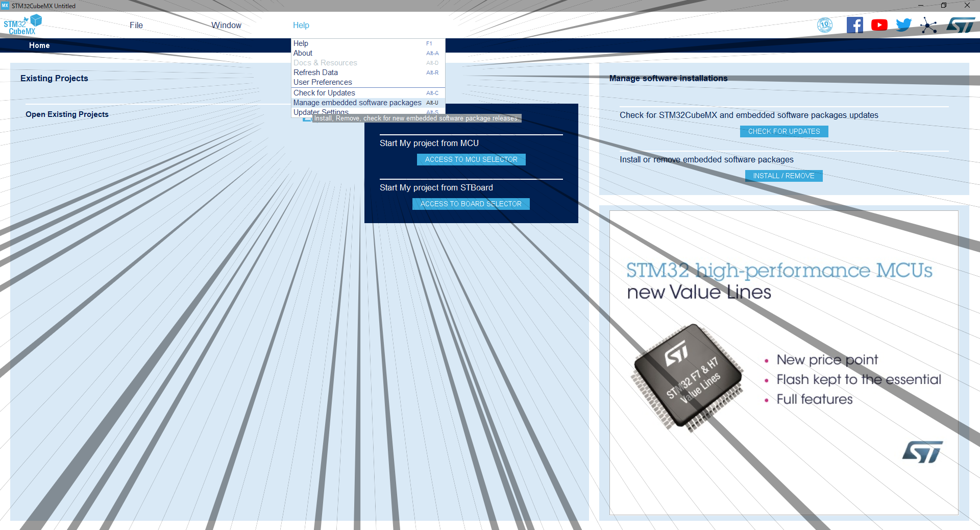
Task: Switch to the Home tab
Action: (39, 45)
